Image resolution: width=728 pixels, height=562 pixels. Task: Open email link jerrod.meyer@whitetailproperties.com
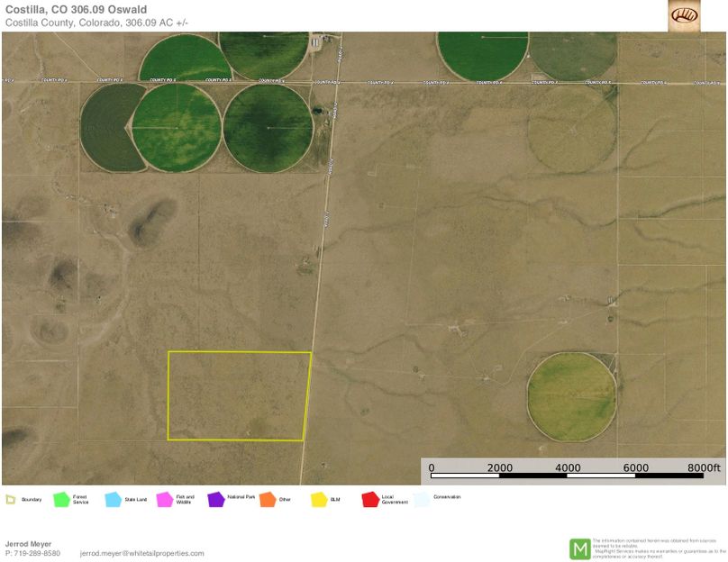coord(141,555)
